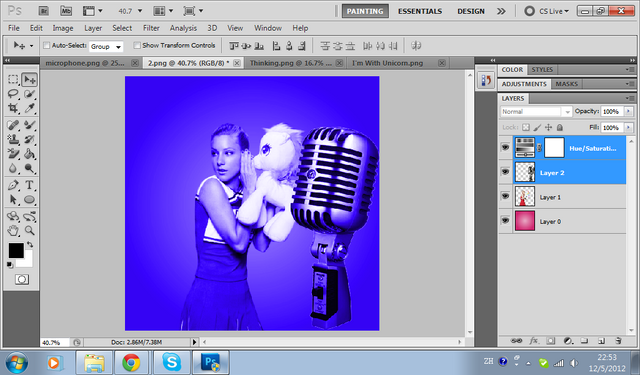The height and width of the screenshot is (375, 640).
Task: Select the 3D Camera Rotate tool
Action: 29,216
